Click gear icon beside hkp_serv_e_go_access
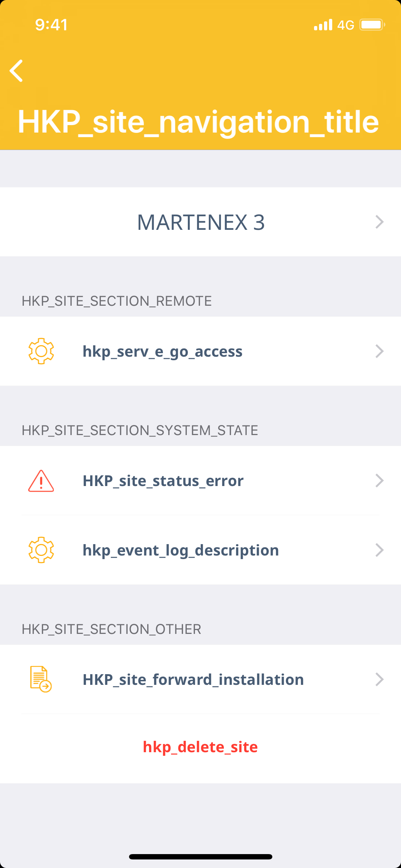The height and width of the screenshot is (868, 401). pyautogui.click(x=41, y=351)
